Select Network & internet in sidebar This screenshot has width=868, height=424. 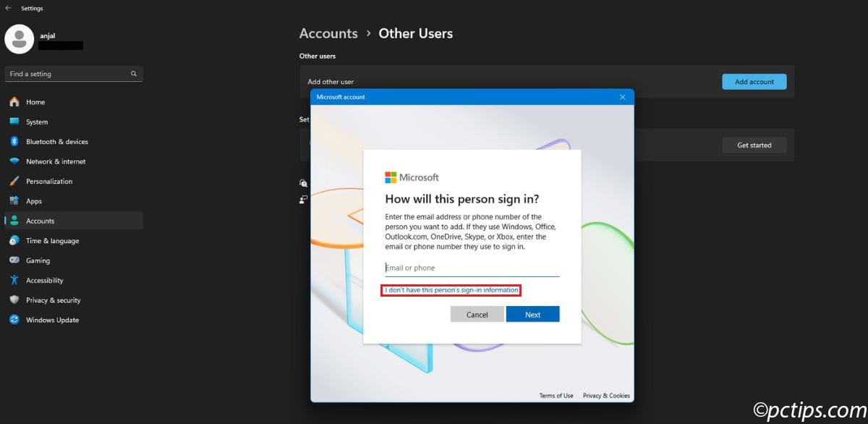[74, 161]
